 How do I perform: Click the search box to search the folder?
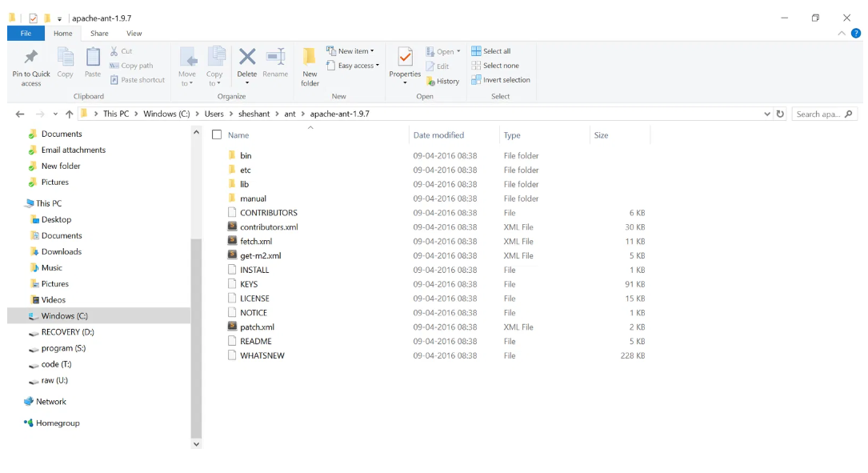click(818, 114)
